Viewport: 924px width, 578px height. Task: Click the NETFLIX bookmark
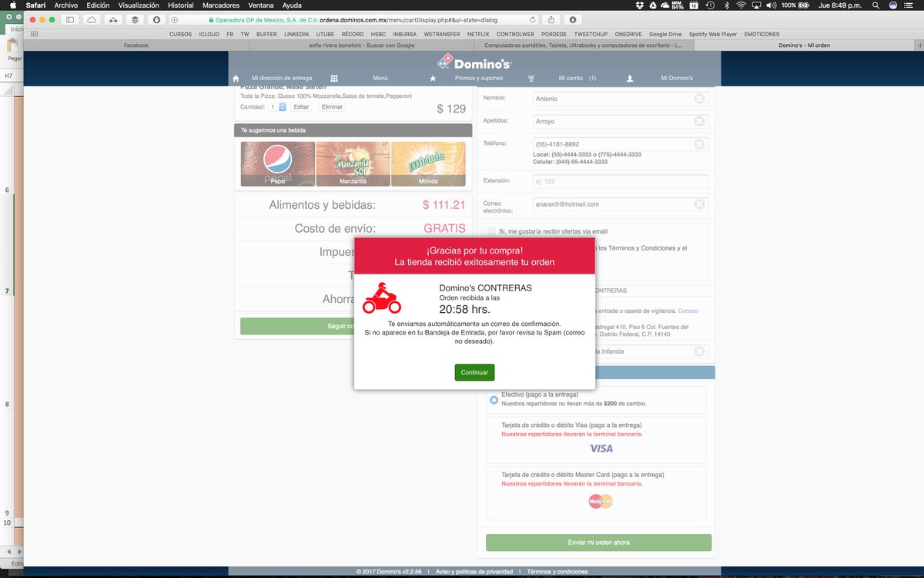click(x=477, y=34)
